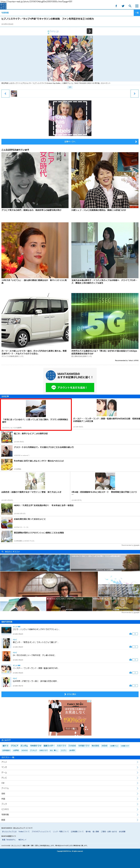Expand the アイドル category row

[70, 788]
